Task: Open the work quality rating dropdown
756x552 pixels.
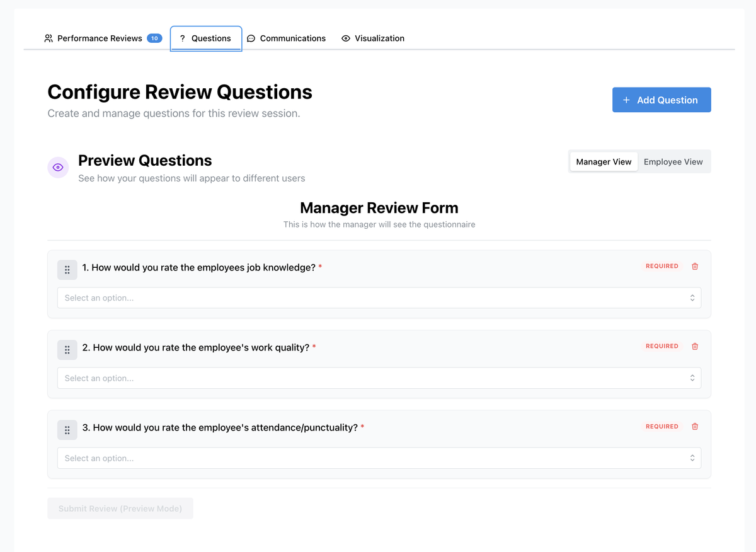Action: pos(379,378)
